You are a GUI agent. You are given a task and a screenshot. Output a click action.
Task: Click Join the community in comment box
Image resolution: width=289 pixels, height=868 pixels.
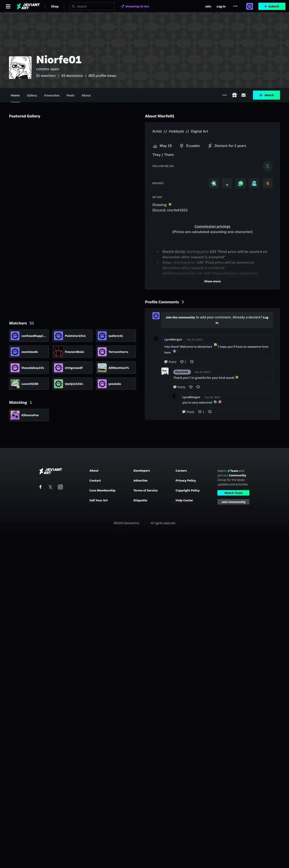pos(180,318)
